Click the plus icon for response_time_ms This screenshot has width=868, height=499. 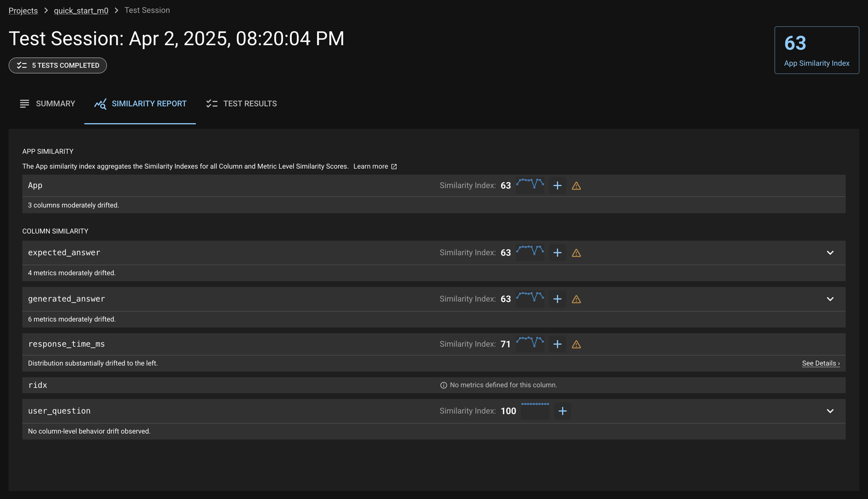557,344
